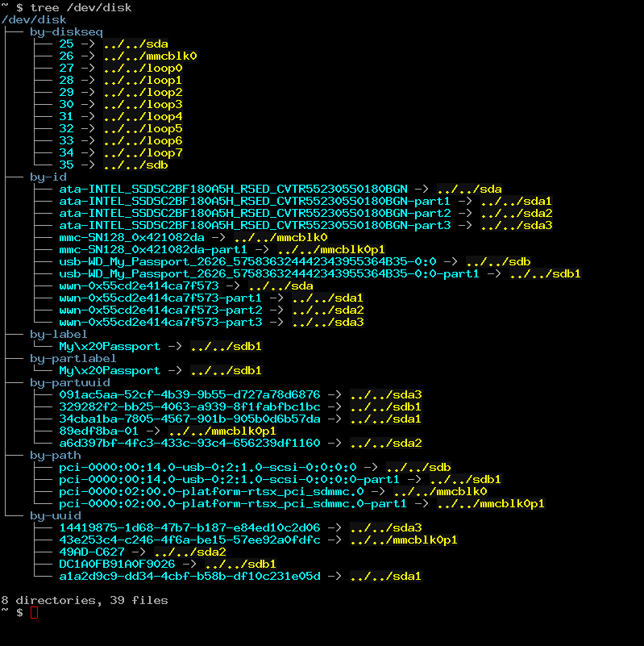Click the ../../loop7 link target
Screen dimensions: 644x646
click(x=143, y=153)
